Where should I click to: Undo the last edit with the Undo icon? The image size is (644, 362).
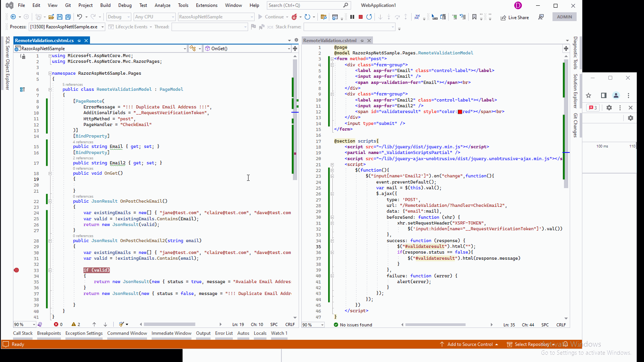pyautogui.click(x=80, y=17)
